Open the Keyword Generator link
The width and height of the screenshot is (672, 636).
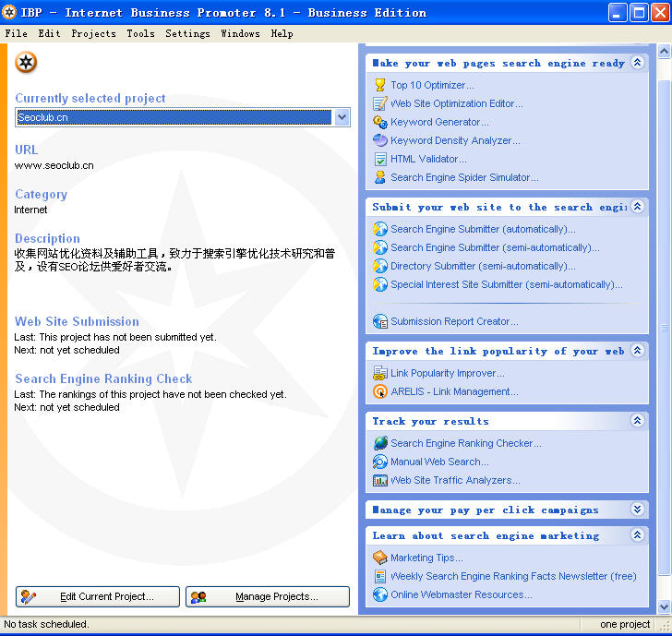coord(439,122)
